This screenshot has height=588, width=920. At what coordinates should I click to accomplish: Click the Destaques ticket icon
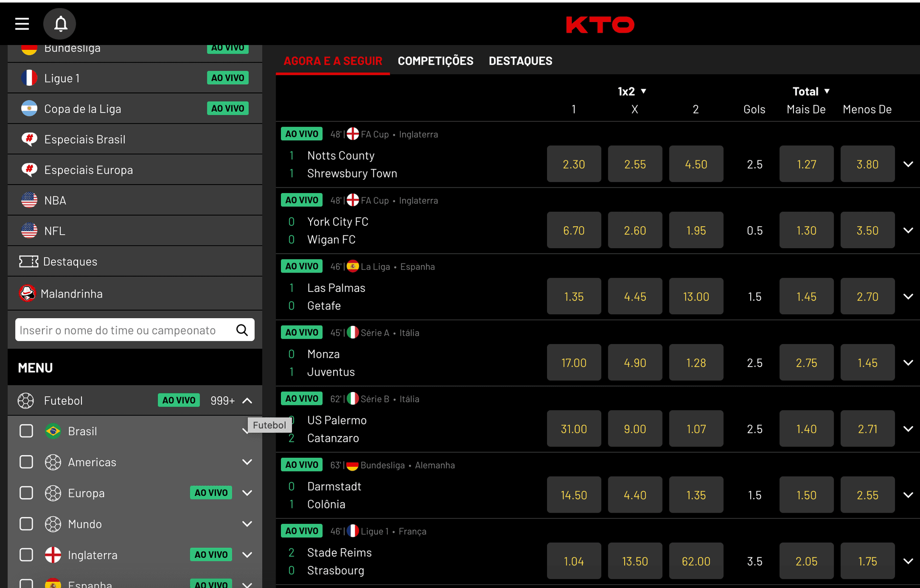29,261
